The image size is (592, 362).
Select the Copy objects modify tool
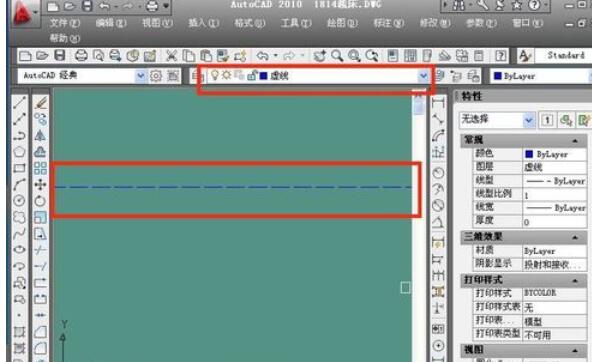[40, 119]
